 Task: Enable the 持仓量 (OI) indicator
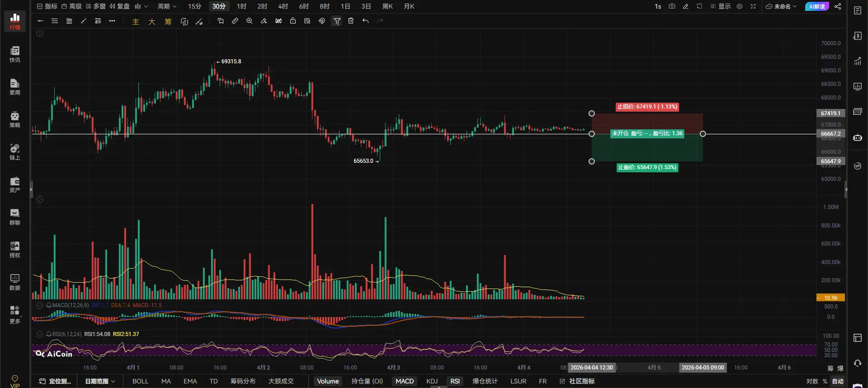pyautogui.click(x=367, y=381)
